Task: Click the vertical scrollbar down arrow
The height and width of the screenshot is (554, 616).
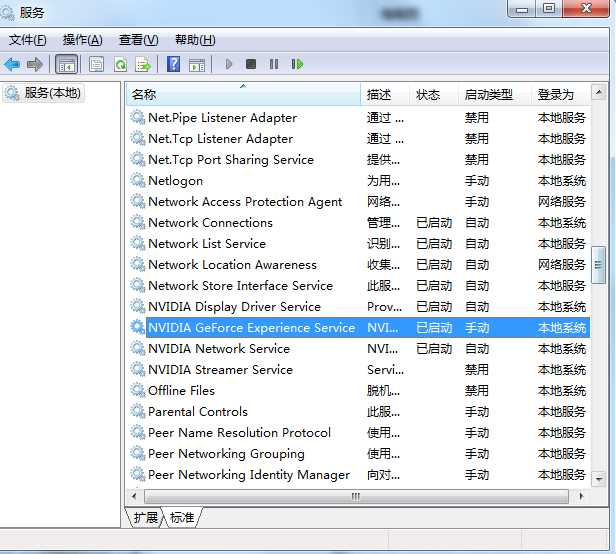Action: 598,479
